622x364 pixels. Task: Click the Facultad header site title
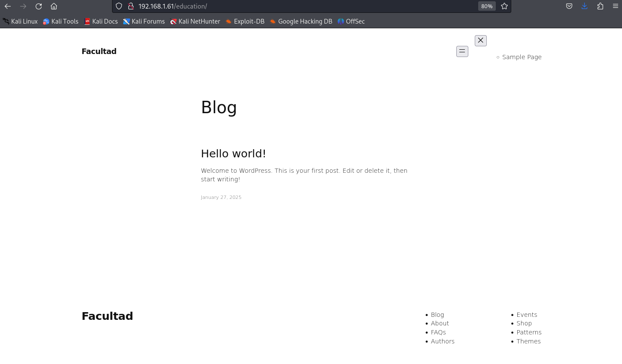click(99, 51)
